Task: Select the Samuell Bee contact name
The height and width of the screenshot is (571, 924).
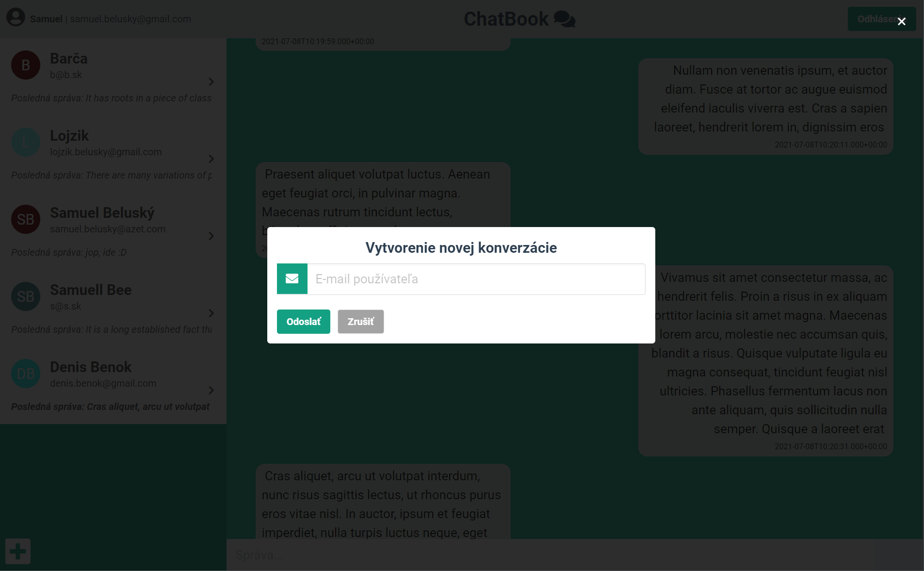Action: click(x=91, y=290)
